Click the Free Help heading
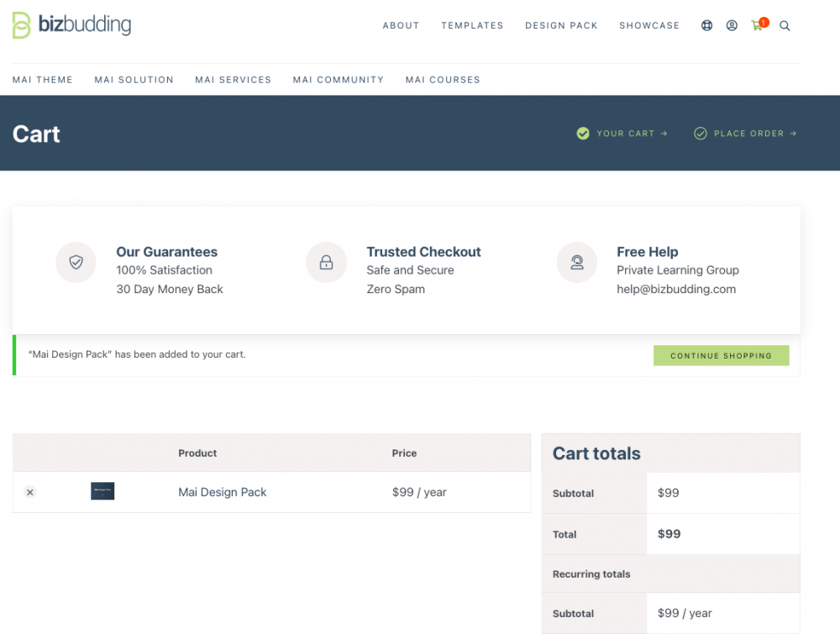Screen dimensions: 840x634 pyautogui.click(x=647, y=252)
